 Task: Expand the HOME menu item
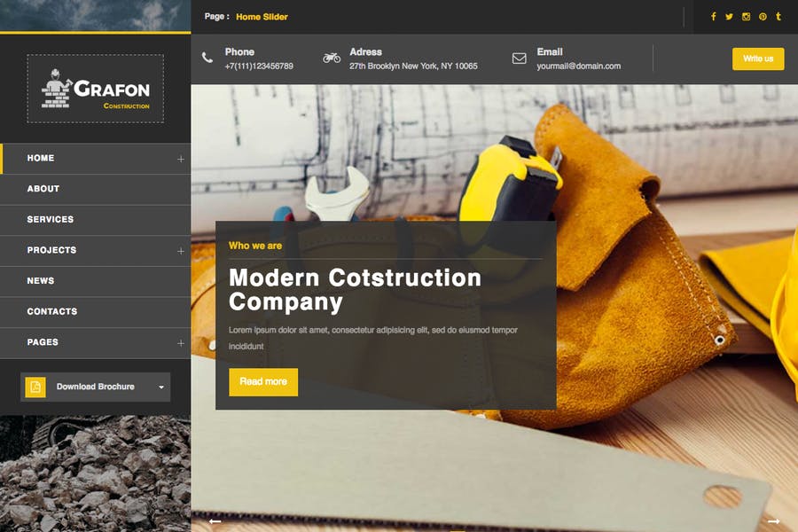coord(181,159)
